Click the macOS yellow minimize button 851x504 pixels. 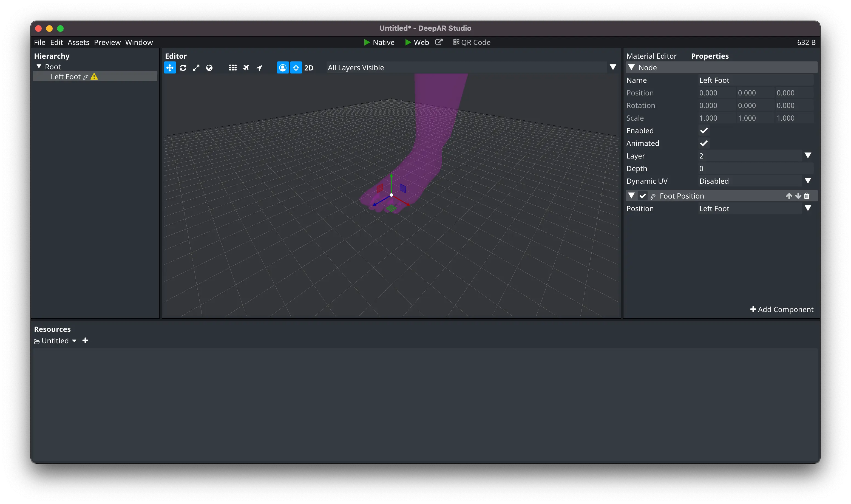pyautogui.click(x=49, y=29)
